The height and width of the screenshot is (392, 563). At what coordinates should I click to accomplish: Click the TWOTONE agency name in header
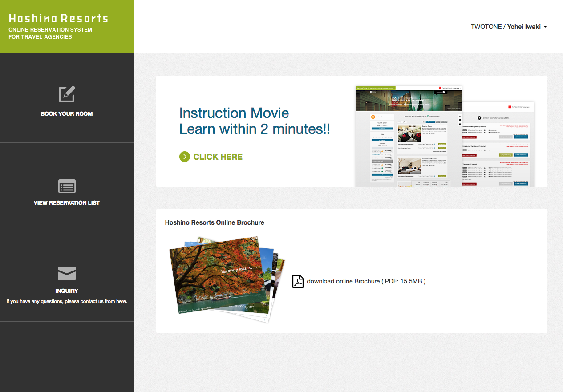point(486,27)
